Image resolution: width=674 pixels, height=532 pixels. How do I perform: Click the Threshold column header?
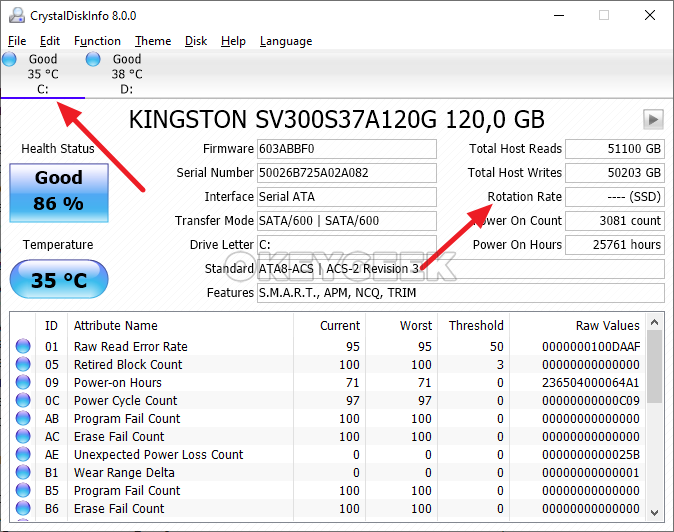pos(476,325)
